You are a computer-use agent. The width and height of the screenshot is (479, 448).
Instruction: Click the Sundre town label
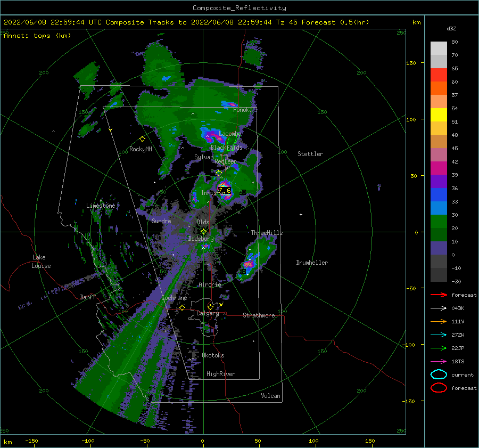(x=161, y=221)
